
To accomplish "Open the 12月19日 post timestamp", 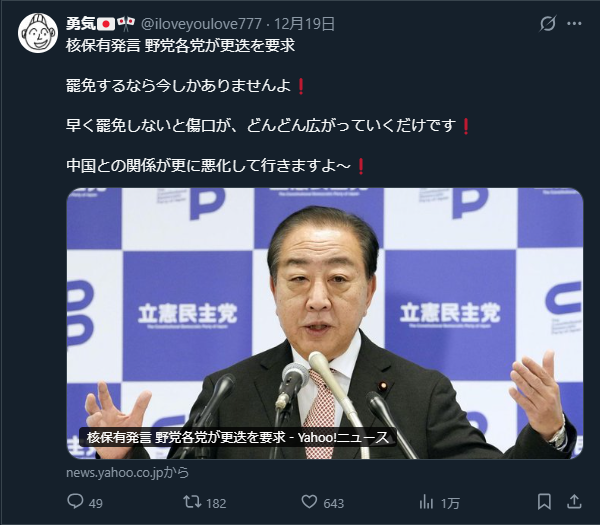I will click(305, 24).
